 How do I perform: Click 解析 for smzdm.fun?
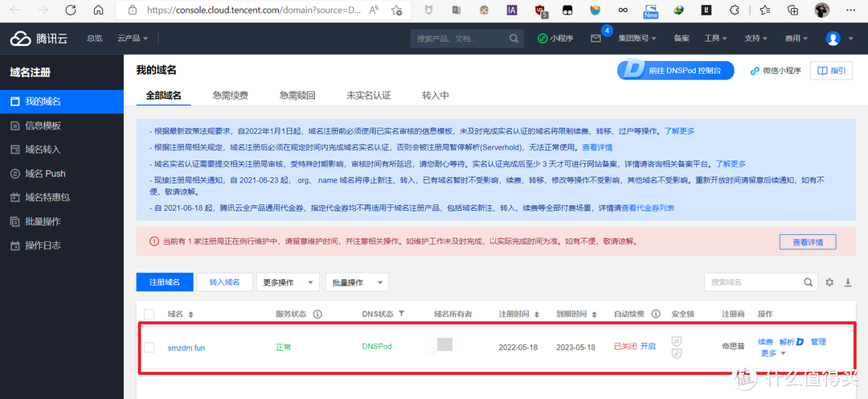pos(791,342)
